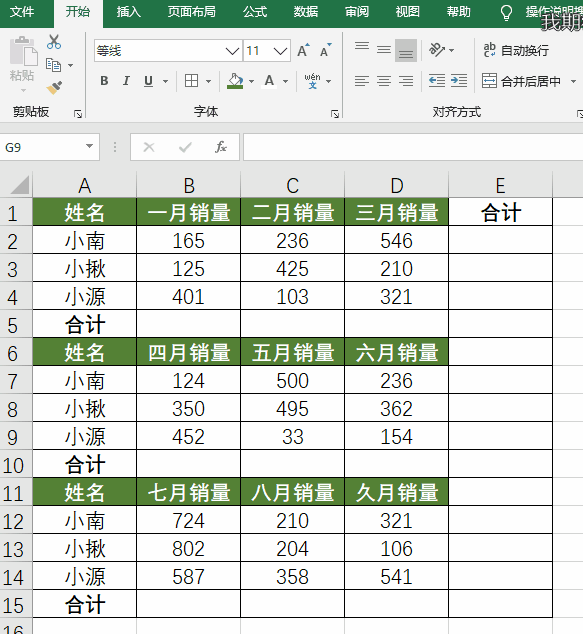Expand the paste options arrow
This screenshot has width=583, height=634.
click(23, 90)
